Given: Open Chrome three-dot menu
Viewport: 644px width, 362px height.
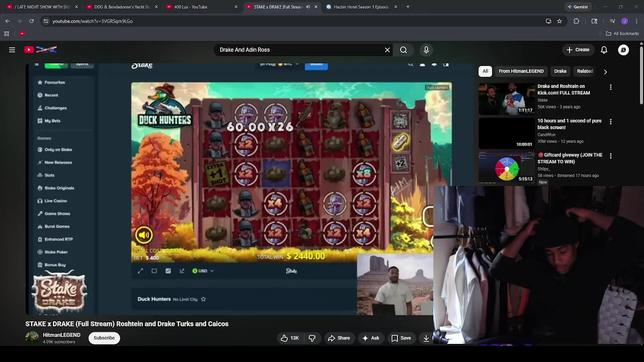Looking at the screenshot, I should point(636,21).
